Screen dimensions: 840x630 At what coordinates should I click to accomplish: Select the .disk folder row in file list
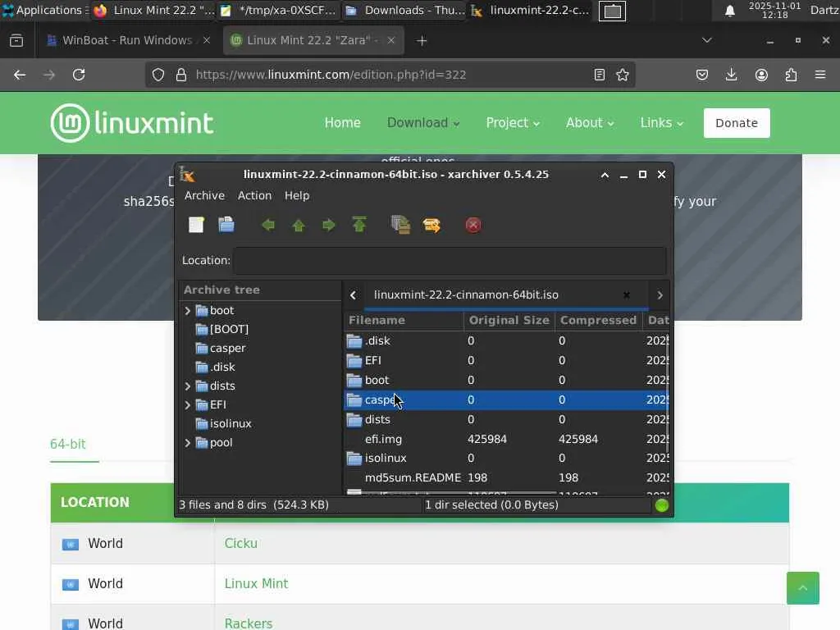point(505,340)
